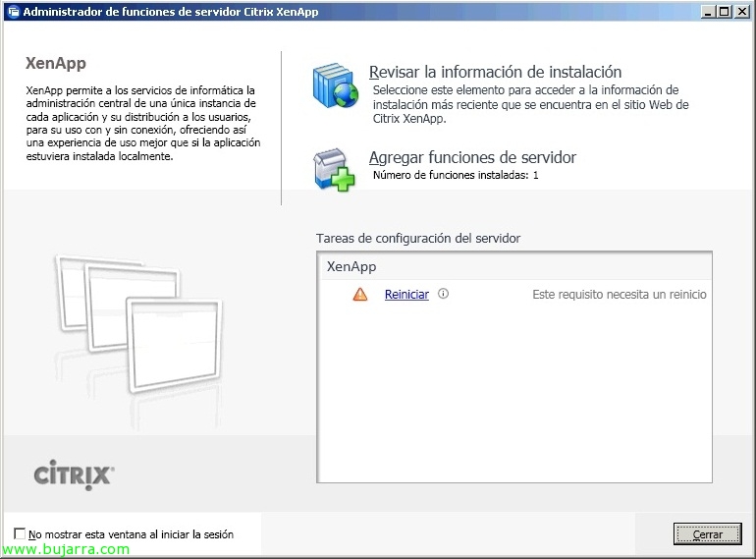Screen dimensions: 756x559
Task: Click the XenApp heading in left panel
Action: coord(56,63)
